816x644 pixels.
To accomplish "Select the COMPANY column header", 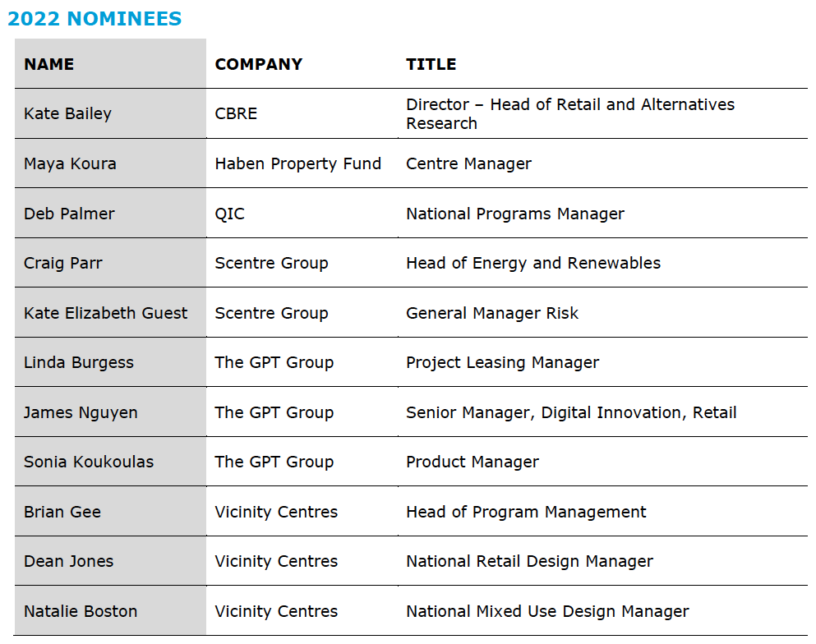I will [259, 64].
